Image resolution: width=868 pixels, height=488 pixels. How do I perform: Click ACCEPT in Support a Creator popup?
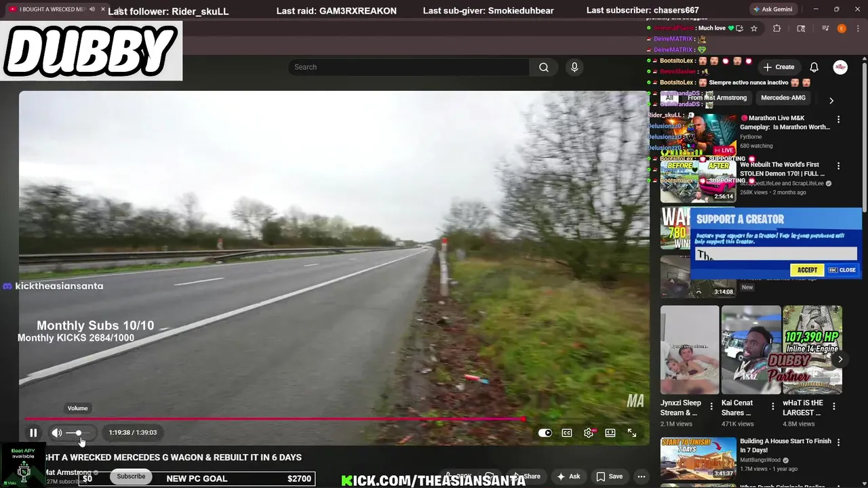click(x=807, y=270)
